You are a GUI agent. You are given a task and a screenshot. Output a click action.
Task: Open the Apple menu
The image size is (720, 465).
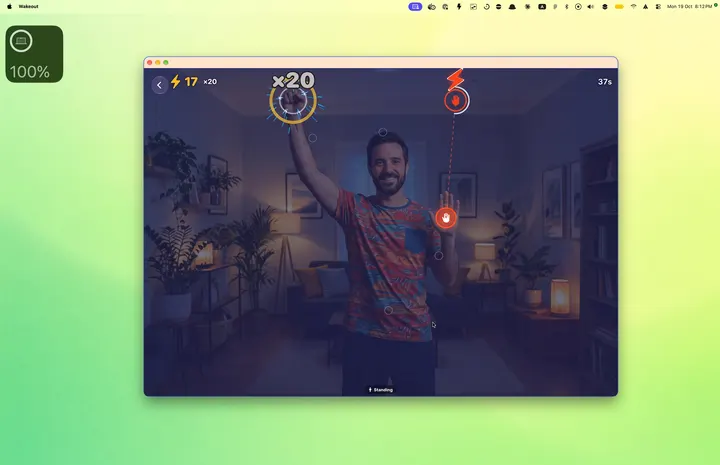pos(9,6)
